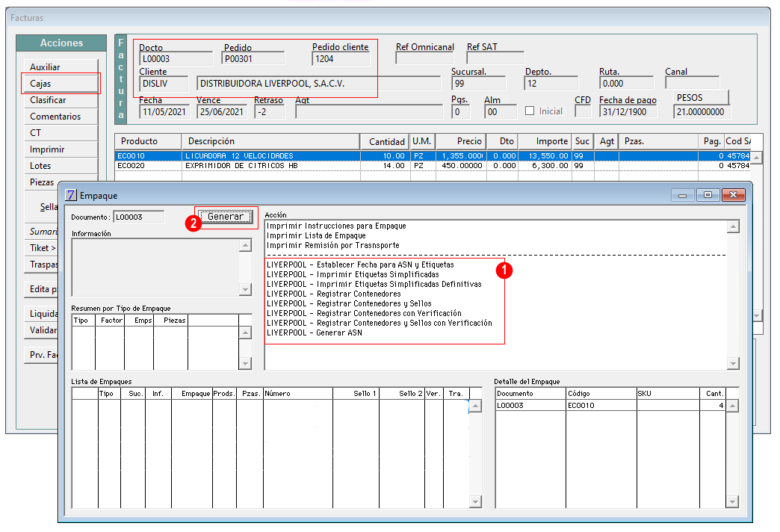Image resolution: width=780 pixels, height=532 pixels.
Task: Click the Cliente code field DISLIV
Action: tap(164, 84)
